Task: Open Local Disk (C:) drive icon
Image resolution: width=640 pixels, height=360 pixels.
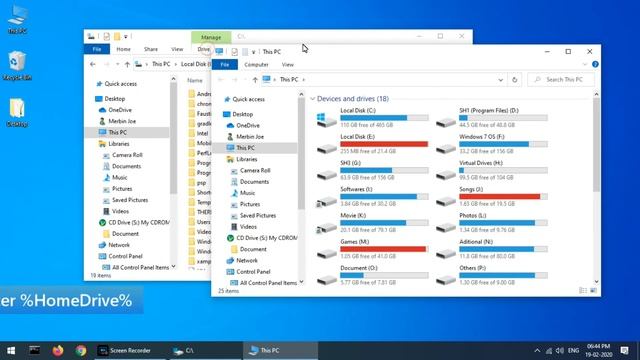Action: pyautogui.click(x=327, y=120)
